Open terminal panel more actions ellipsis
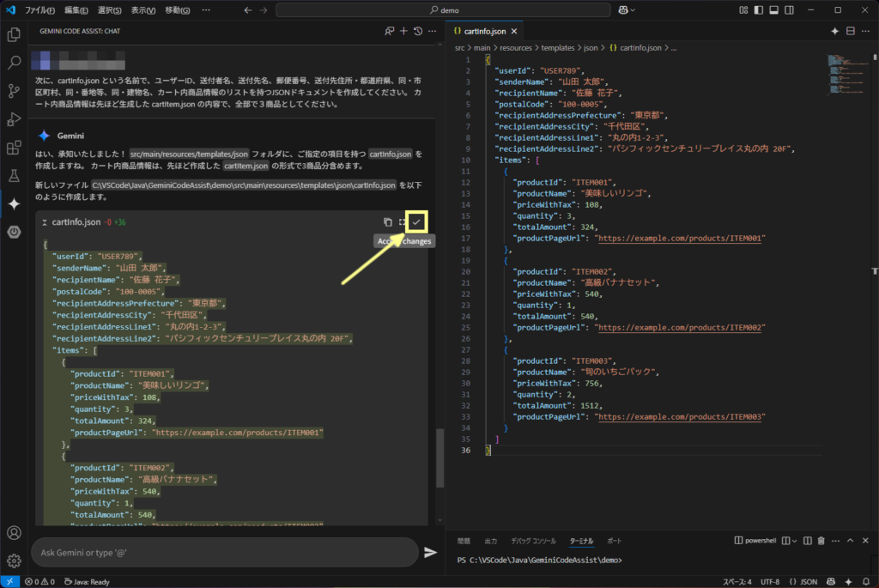Screen dimensions: 879x588 coord(836,541)
